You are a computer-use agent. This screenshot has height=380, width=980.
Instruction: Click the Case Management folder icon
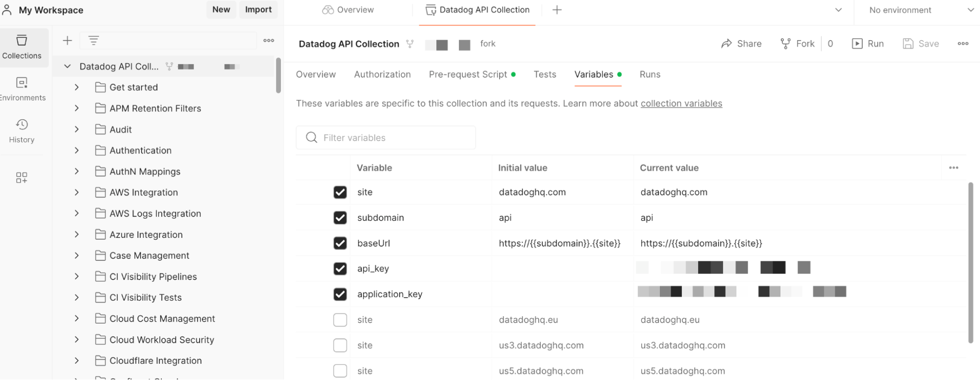pyautogui.click(x=101, y=255)
